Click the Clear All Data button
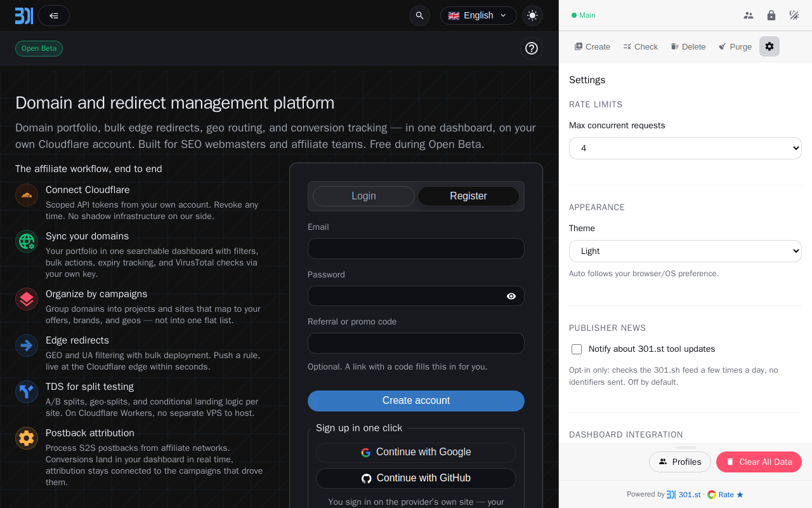Screen dimensions: 812x508 pos(759,462)
